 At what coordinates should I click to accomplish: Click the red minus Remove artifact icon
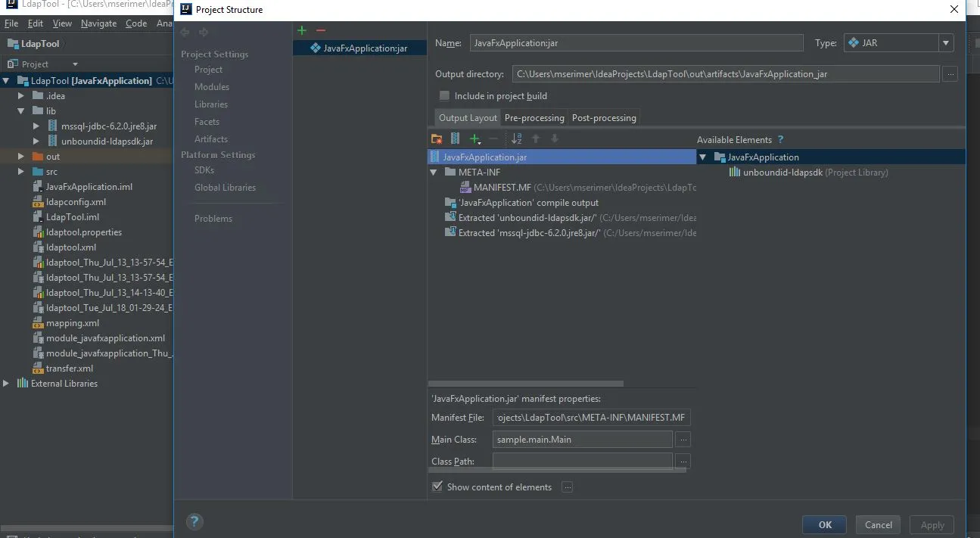(x=320, y=30)
